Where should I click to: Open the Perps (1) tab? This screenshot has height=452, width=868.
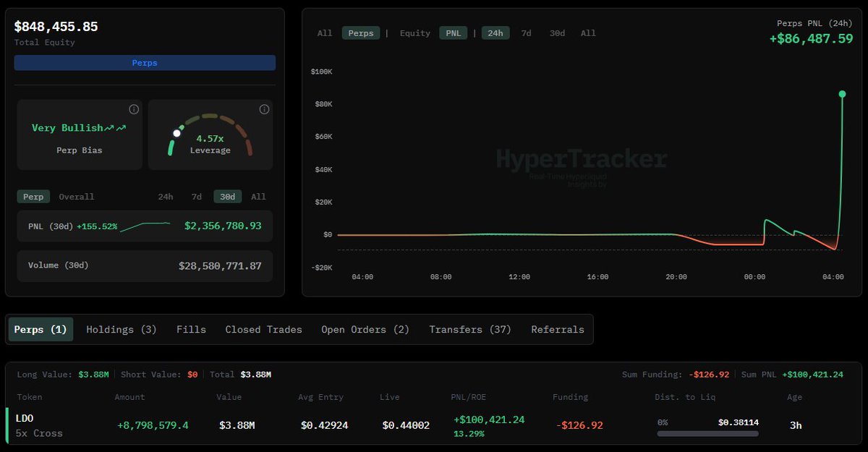41,329
